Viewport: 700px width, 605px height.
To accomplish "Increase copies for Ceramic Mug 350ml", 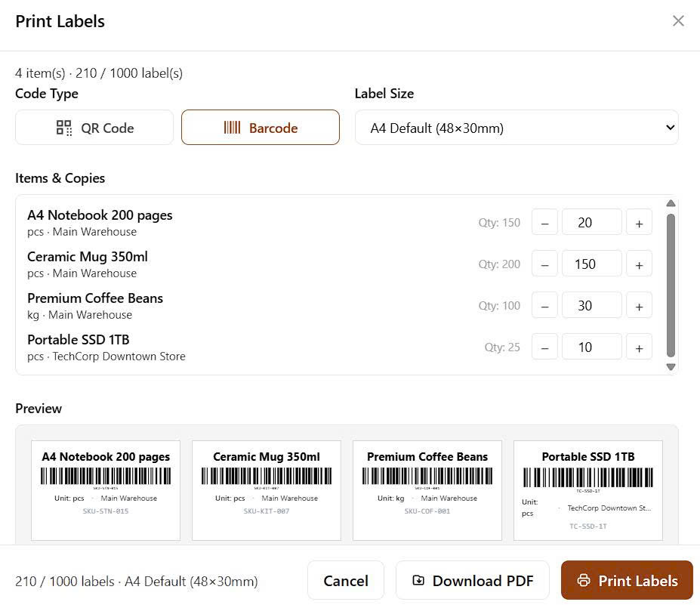I will [639, 264].
